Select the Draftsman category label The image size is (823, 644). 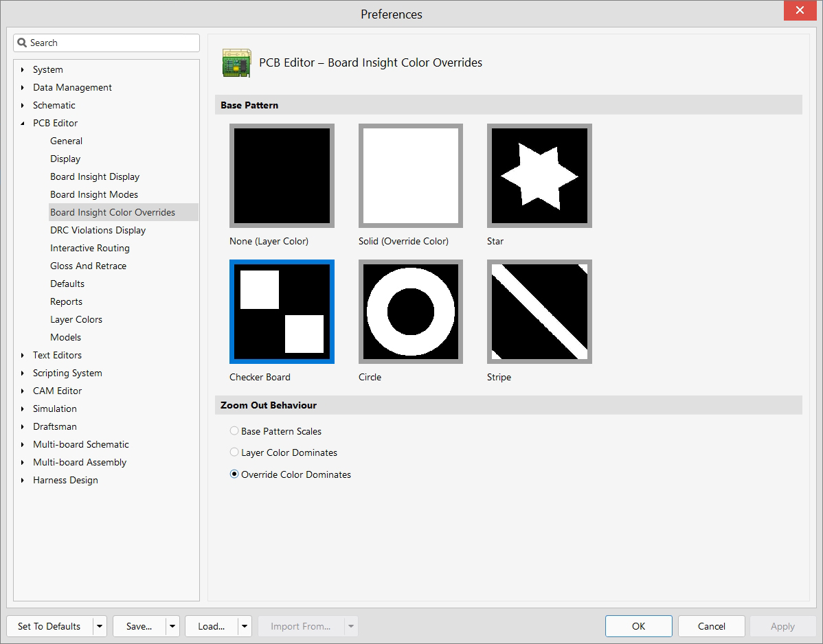point(54,427)
